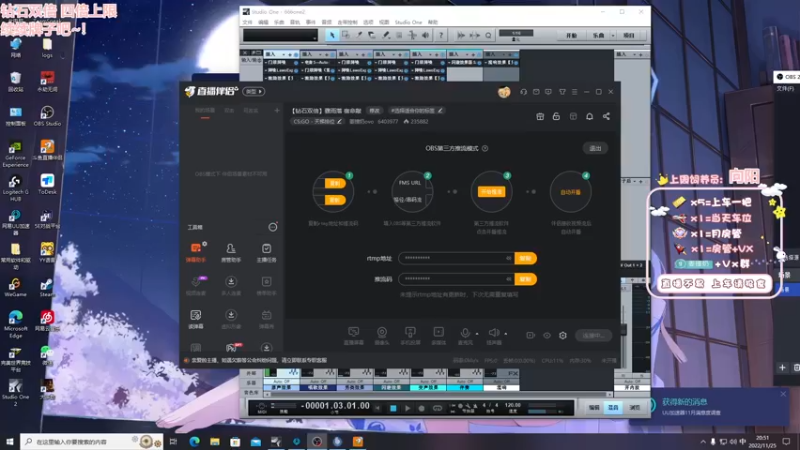Click the Q quantize button in Studio One toolbar
Image resolution: width=800 pixels, height=450 pixels.
[488, 35]
